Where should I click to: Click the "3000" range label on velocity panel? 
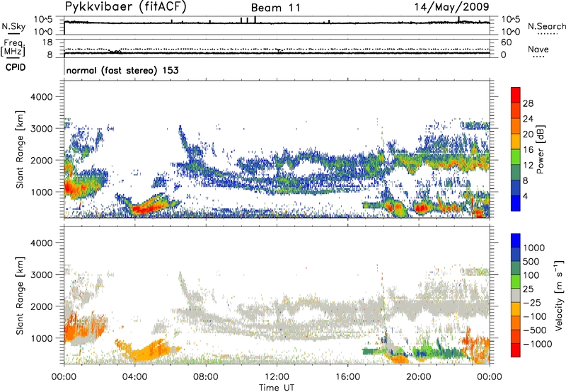click(42, 275)
